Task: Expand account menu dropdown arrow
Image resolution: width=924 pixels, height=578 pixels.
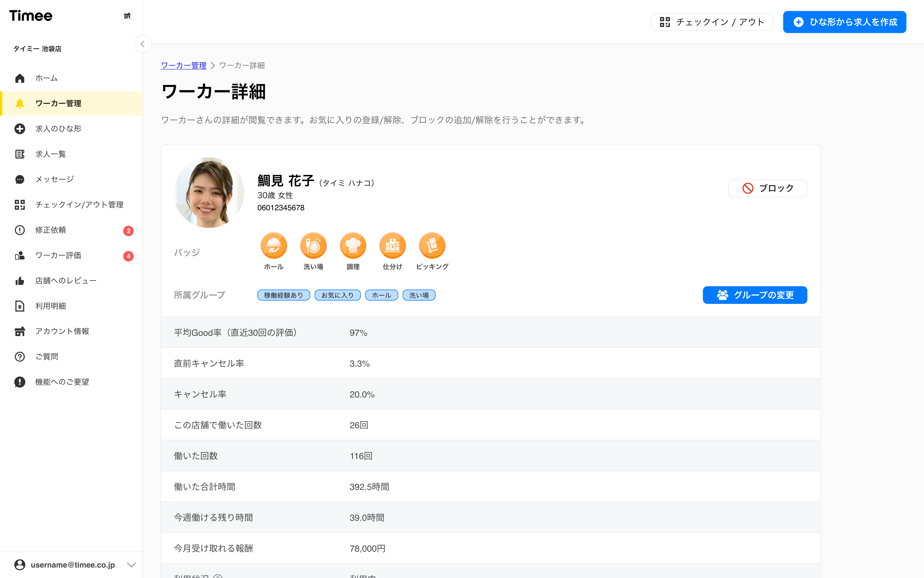Action: (x=131, y=565)
